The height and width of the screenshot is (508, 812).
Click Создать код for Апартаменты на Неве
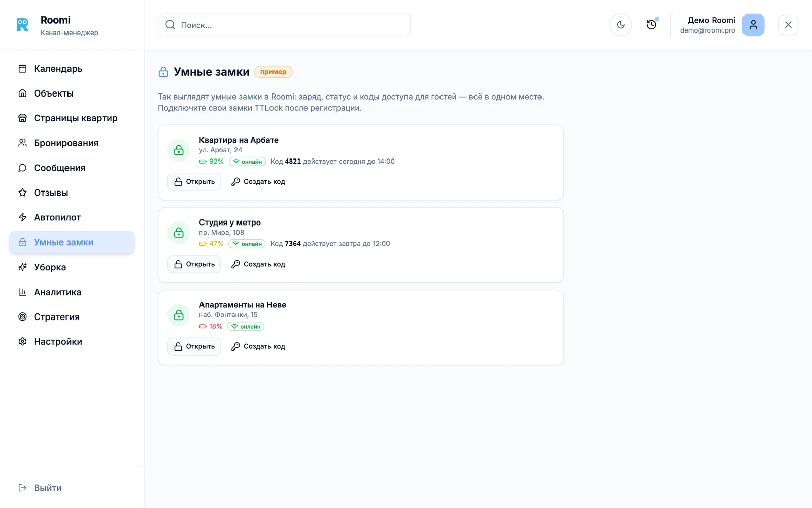coord(258,346)
